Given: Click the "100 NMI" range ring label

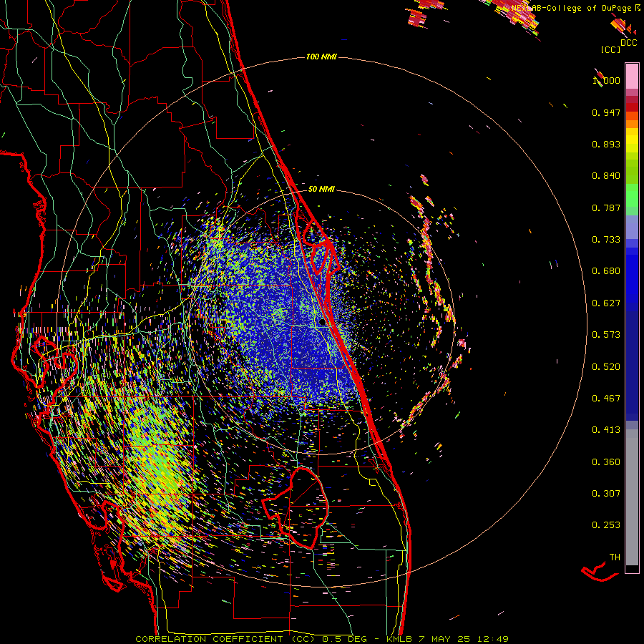Looking at the screenshot, I should (x=321, y=57).
